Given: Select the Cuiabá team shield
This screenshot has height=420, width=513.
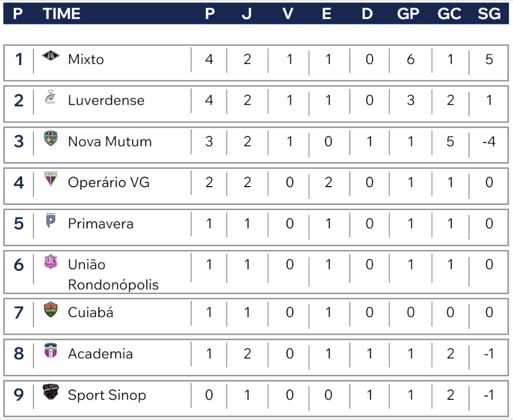Looking at the screenshot, I should [51, 310].
